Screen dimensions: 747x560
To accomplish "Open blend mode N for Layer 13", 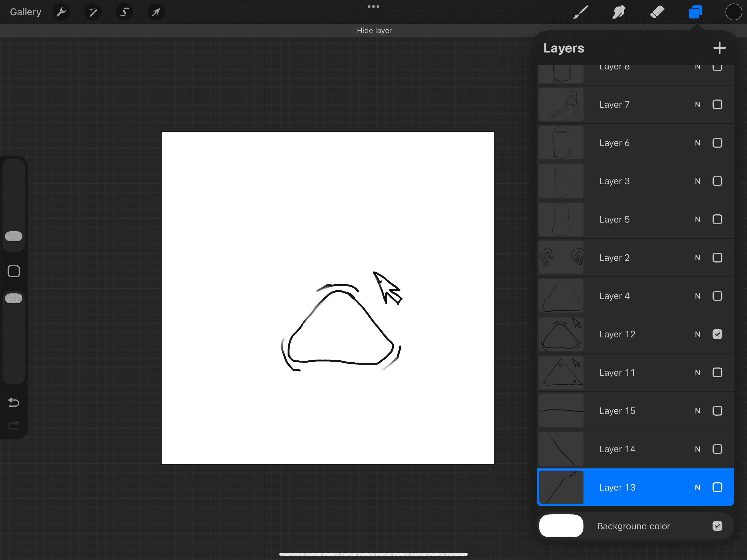I will [x=697, y=487].
